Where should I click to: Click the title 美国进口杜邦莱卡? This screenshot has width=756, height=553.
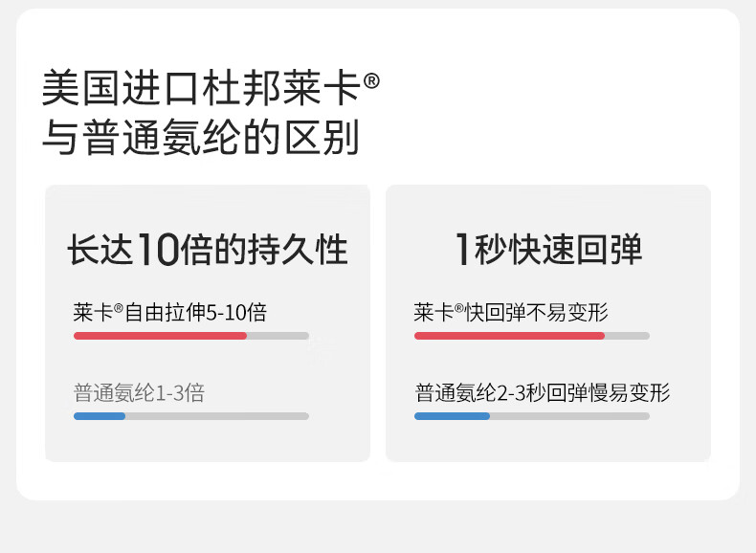[201, 91]
